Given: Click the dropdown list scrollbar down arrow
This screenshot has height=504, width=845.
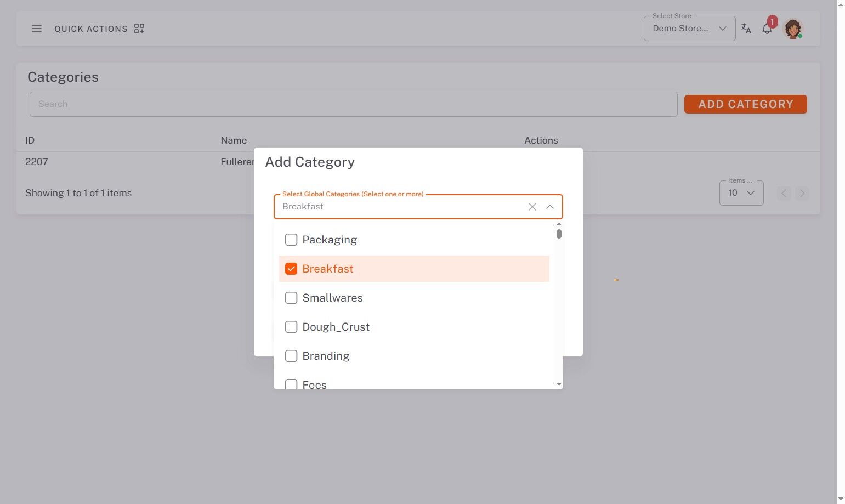Looking at the screenshot, I should tap(559, 384).
